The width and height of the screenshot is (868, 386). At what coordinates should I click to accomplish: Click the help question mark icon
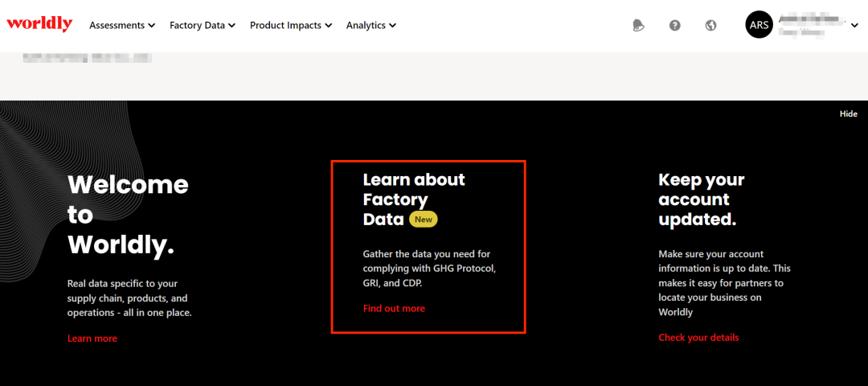coord(675,25)
